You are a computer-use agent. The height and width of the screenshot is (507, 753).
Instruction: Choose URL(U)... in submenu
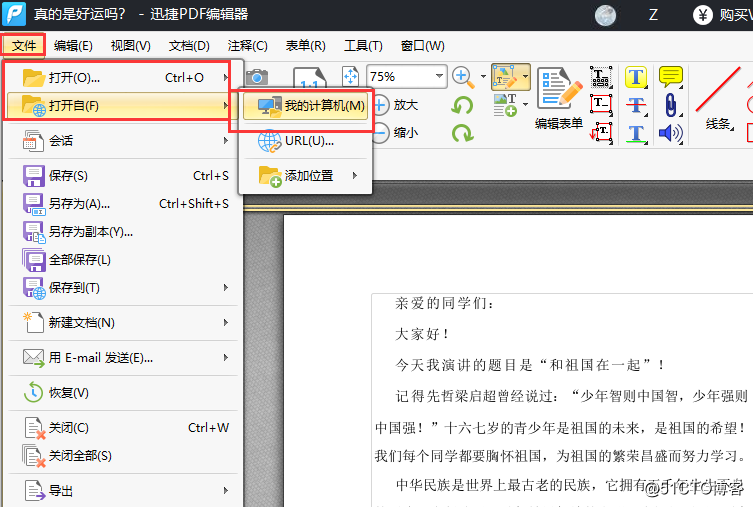pos(305,141)
